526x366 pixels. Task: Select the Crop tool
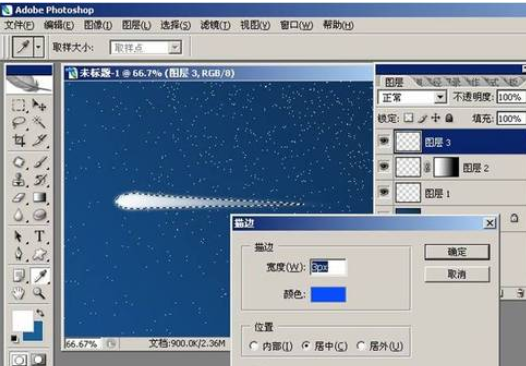(19, 140)
